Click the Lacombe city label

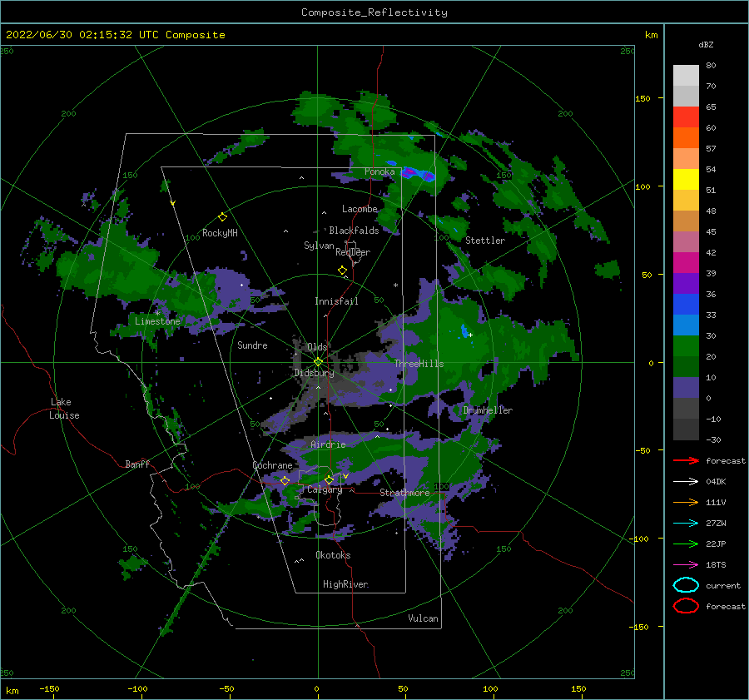click(360, 209)
